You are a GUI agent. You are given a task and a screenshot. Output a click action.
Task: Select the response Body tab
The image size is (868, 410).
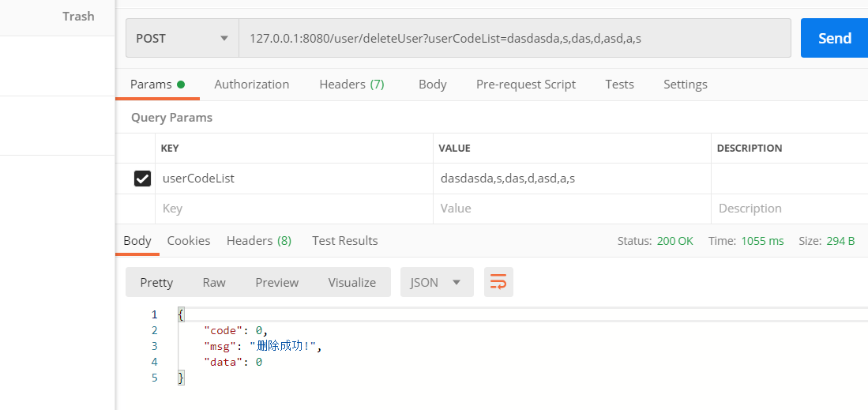coord(137,240)
